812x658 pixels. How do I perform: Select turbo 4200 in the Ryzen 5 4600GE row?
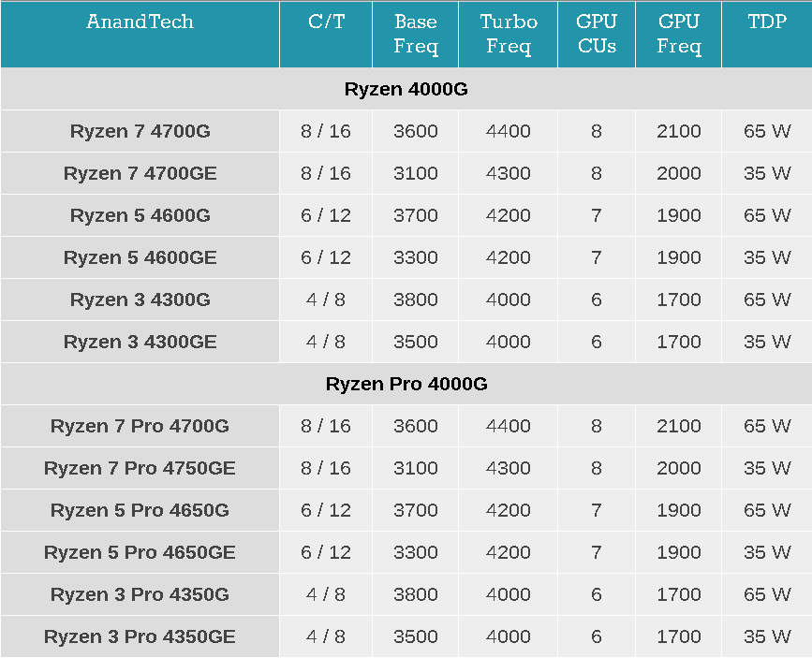[508, 257]
